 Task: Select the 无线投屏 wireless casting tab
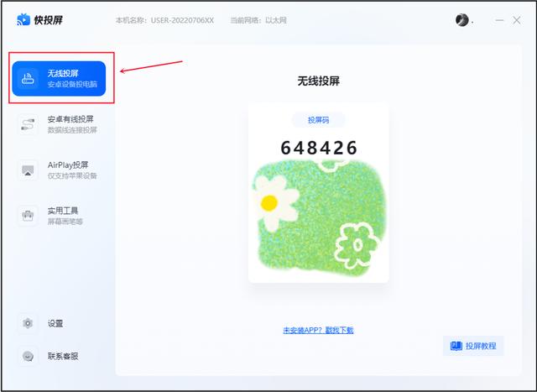click(x=59, y=78)
